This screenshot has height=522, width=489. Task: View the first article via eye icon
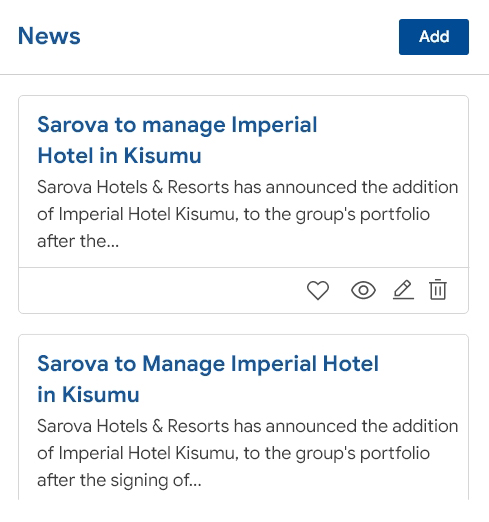pyautogui.click(x=363, y=290)
